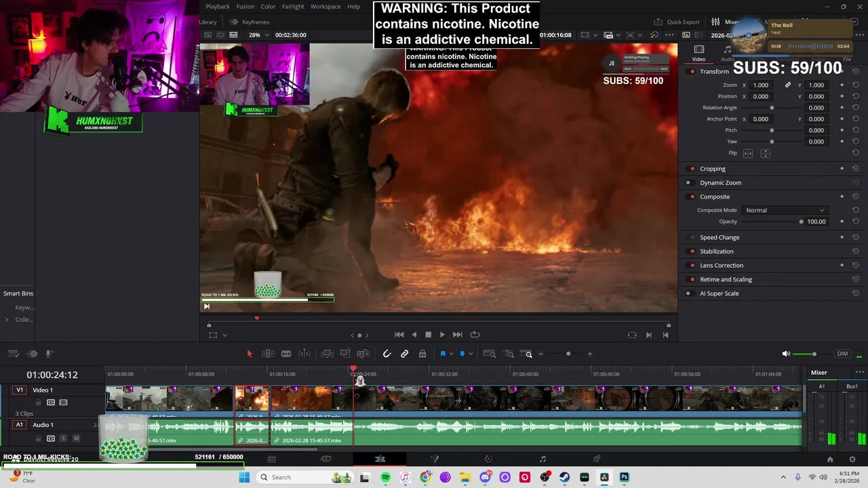868x488 pixels.
Task: Open the Composite Mode Normal dropdown
Action: [784, 210]
